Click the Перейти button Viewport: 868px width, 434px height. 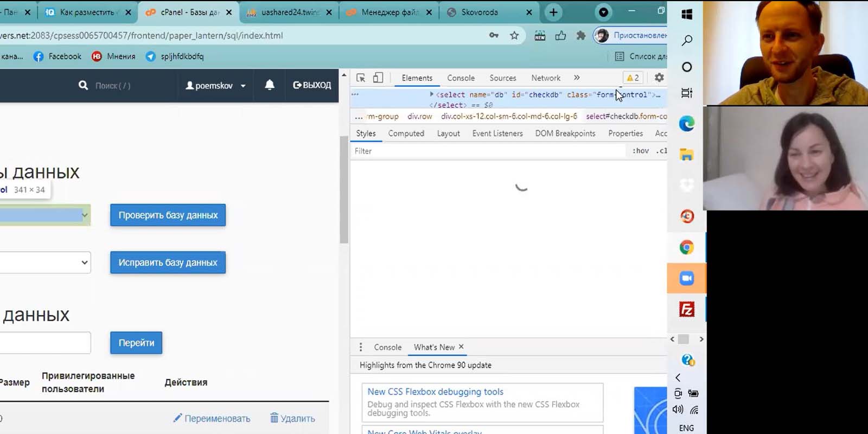pos(136,343)
